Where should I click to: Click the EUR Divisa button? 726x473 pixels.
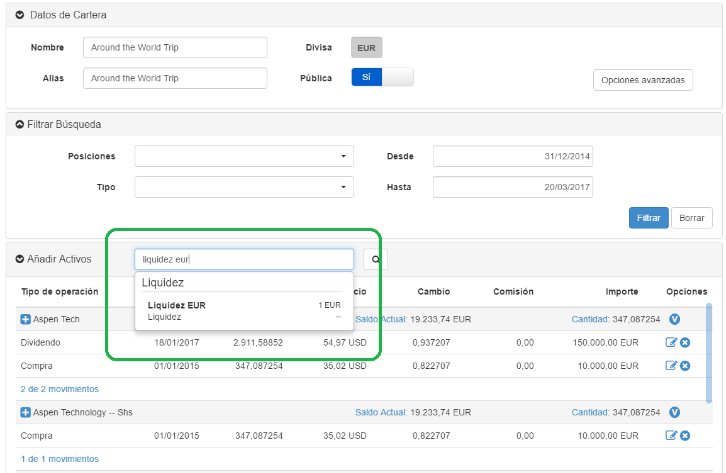366,48
